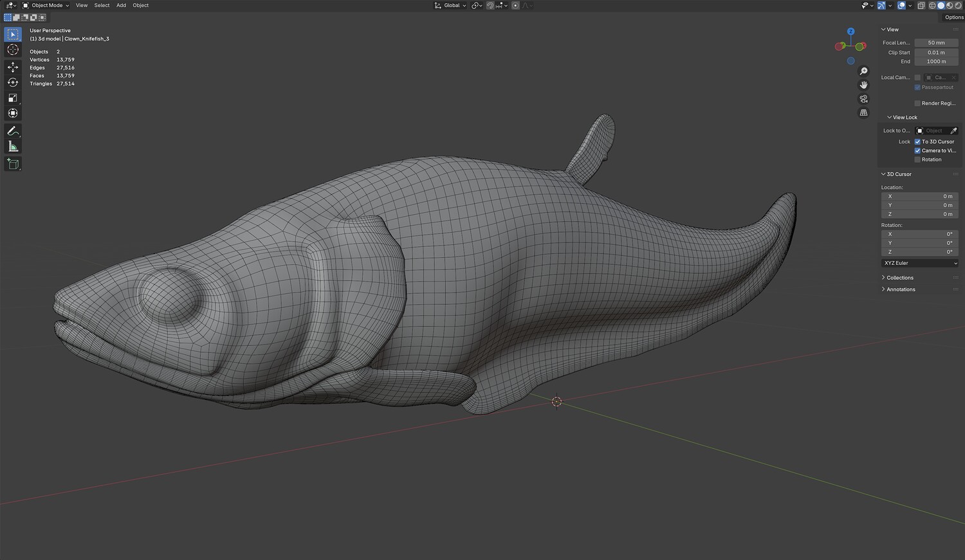Toggle camera view with the camera icon
The width and height of the screenshot is (965, 560).
[863, 99]
